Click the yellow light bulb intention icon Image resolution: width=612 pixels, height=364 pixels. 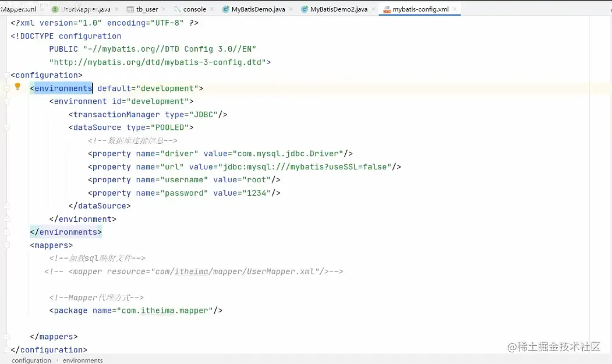(17, 86)
